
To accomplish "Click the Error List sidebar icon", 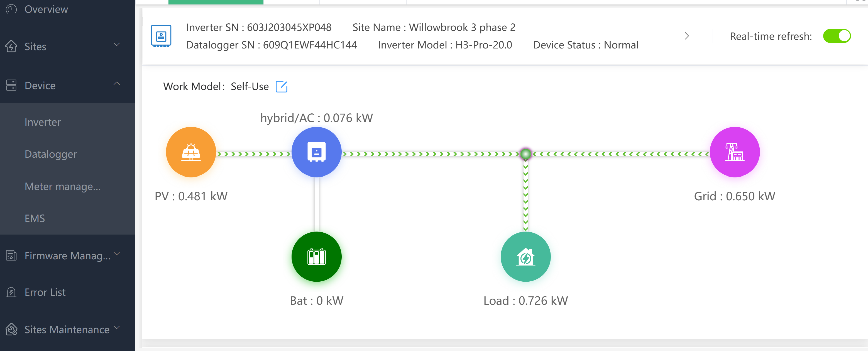I will pos(11,292).
